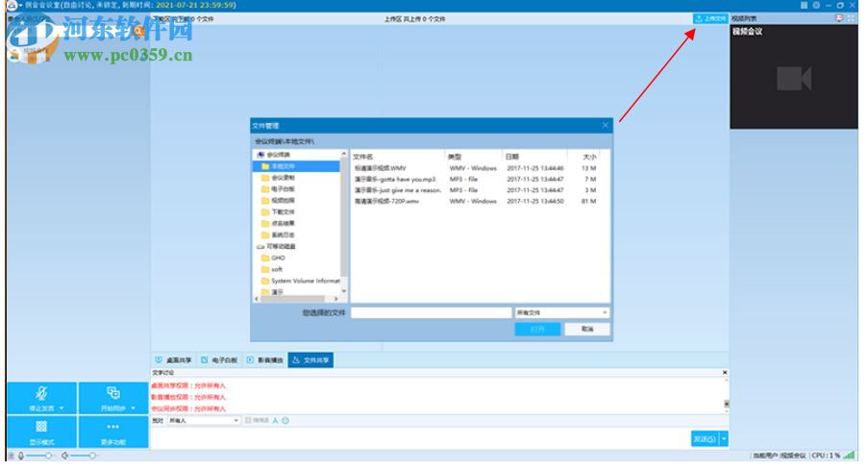Click the video list pin icon

[x=839, y=18]
